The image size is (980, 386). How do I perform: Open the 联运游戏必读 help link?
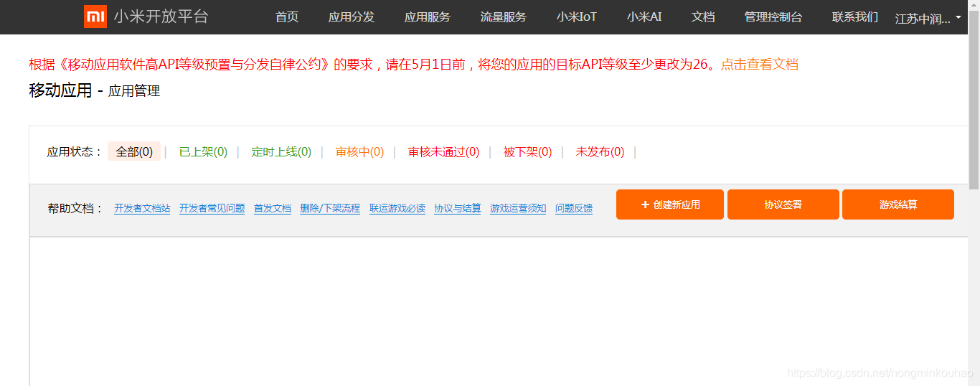pyautogui.click(x=397, y=208)
